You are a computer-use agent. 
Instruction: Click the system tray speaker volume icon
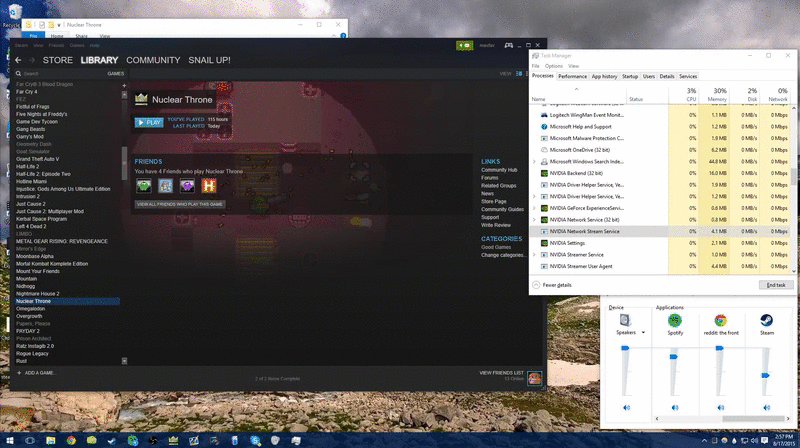coord(754,440)
